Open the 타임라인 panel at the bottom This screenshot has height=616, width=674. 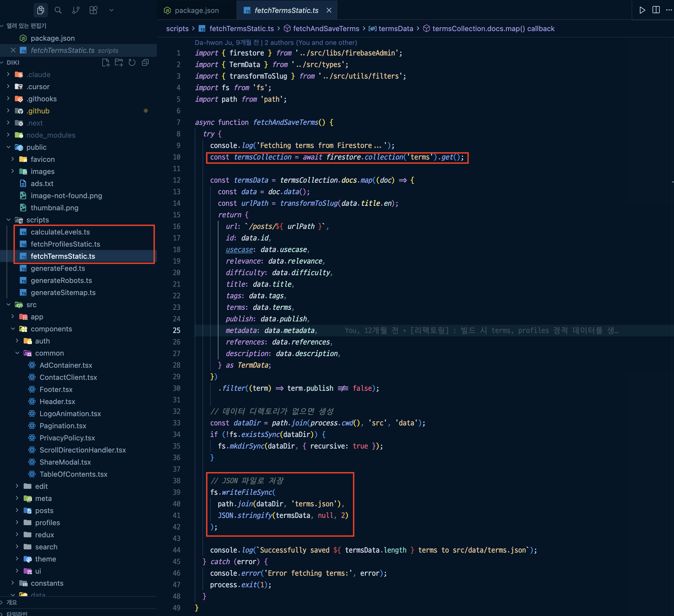pos(17,614)
